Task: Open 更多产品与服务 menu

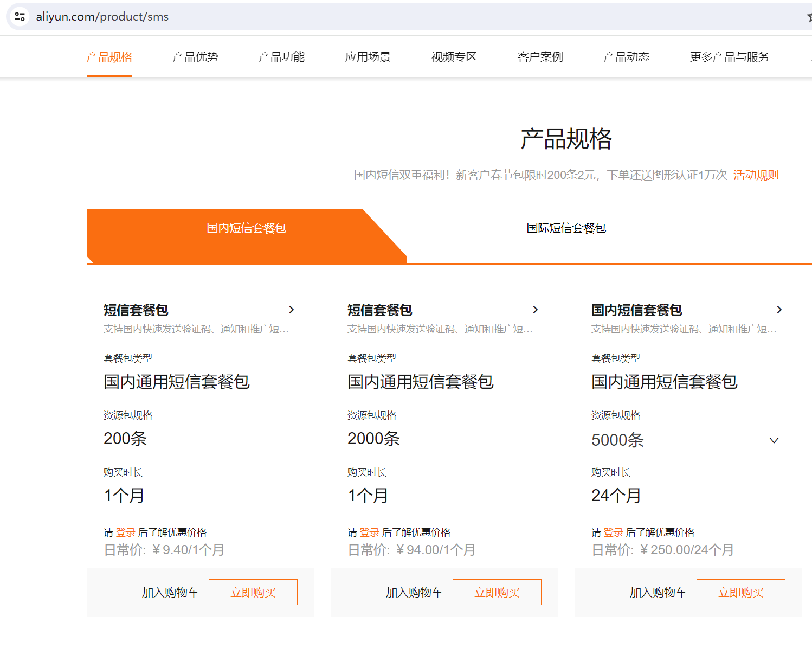Action: pyautogui.click(x=729, y=57)
